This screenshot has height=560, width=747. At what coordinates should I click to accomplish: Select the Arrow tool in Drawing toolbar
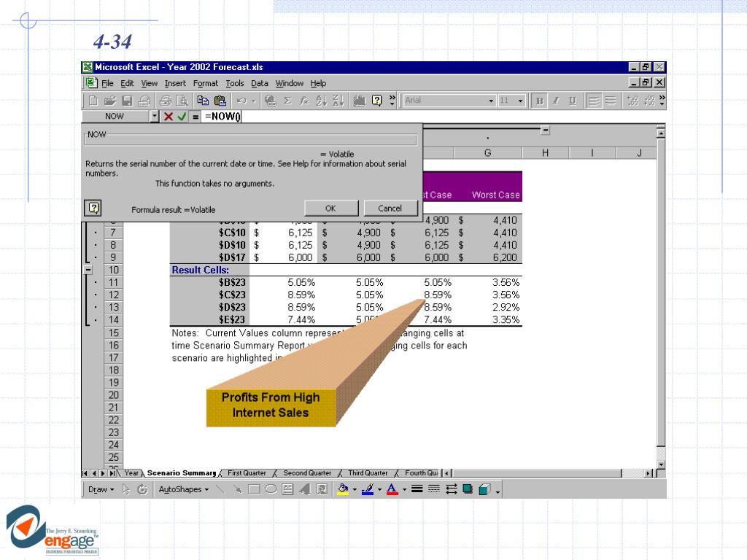click(237, 489)
